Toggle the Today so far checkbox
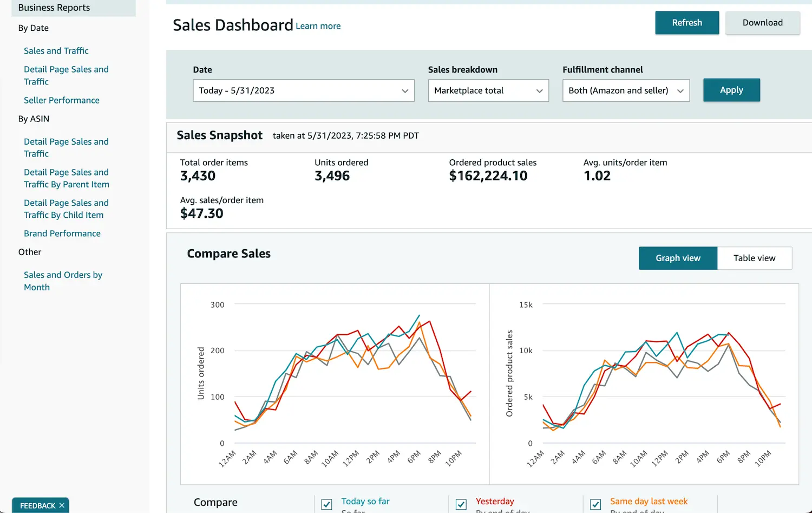 pyautogui.click(x=327, y=504)
